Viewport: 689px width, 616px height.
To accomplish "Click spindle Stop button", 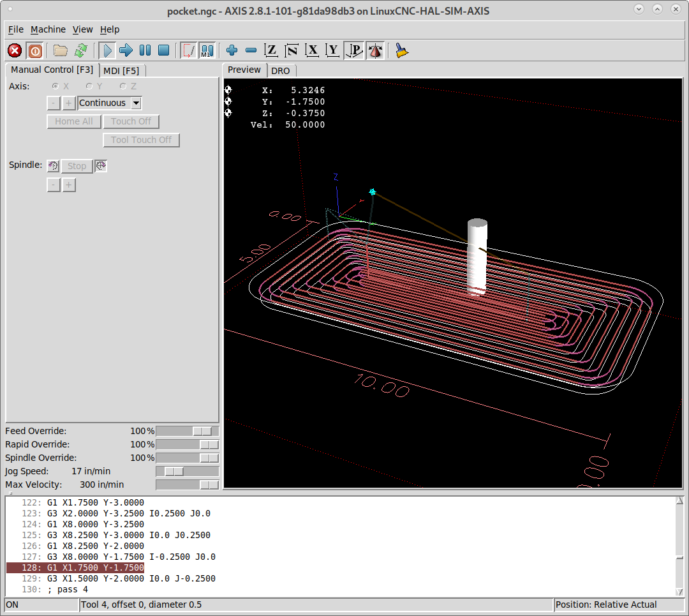I will click(77, 166).
